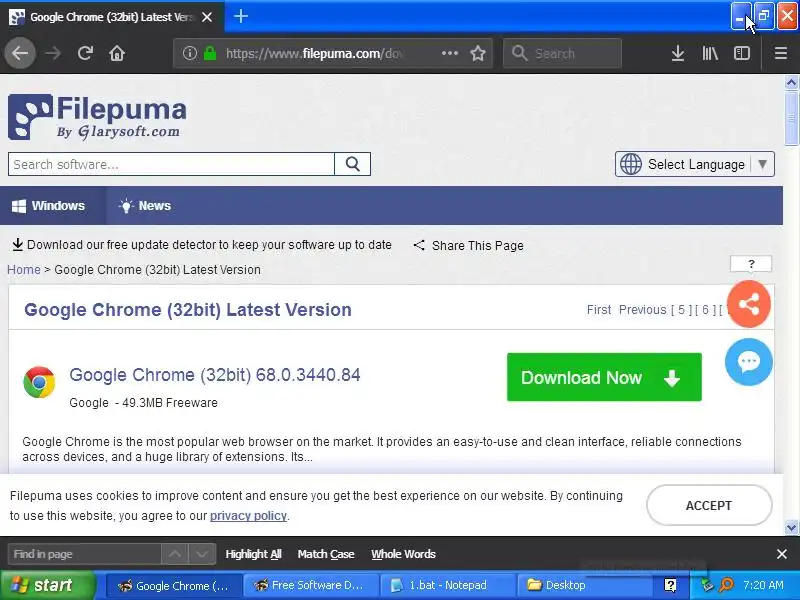Switch to Google Chrome (32bit) browser tab

tap(111, 17)
